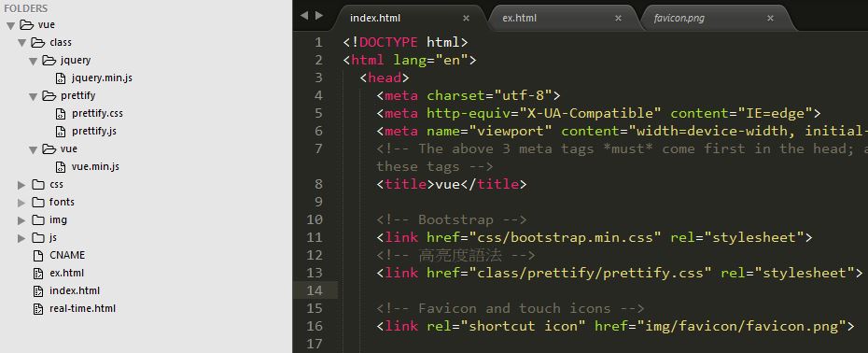
Task: Close the favicon.png tab
Action: pos(770,19)
